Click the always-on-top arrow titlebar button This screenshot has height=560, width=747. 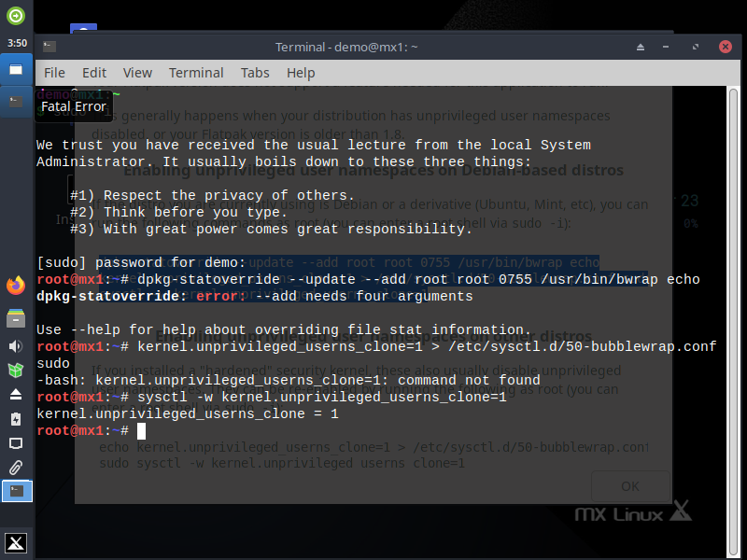coord(641,47)
